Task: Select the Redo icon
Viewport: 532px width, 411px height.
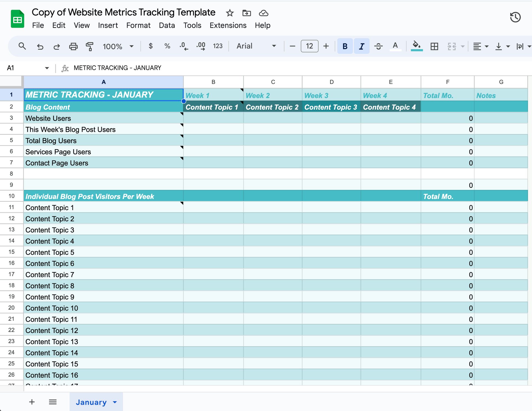Action: 57,46
